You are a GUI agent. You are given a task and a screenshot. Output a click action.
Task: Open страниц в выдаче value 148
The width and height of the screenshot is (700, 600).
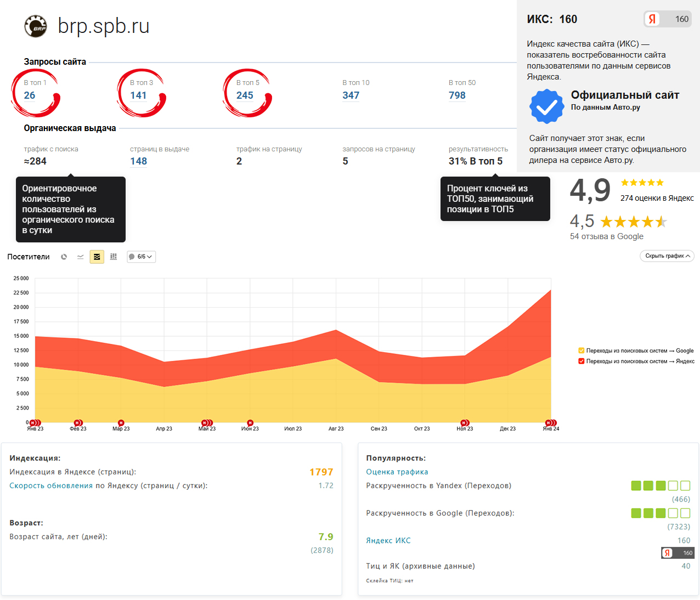tap(138, 161)
